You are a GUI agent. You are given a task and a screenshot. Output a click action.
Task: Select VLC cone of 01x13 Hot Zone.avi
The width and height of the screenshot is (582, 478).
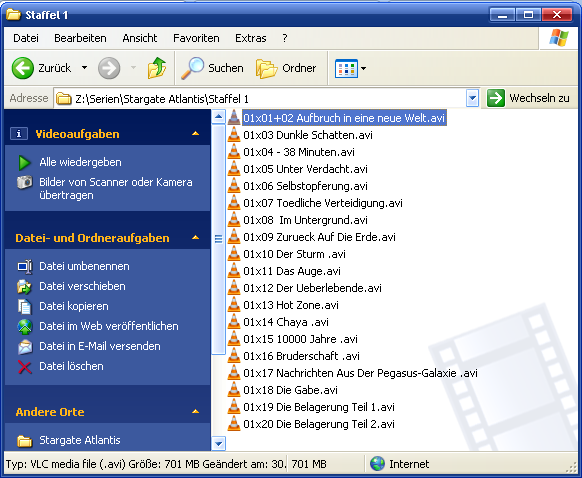coord(234,305)
